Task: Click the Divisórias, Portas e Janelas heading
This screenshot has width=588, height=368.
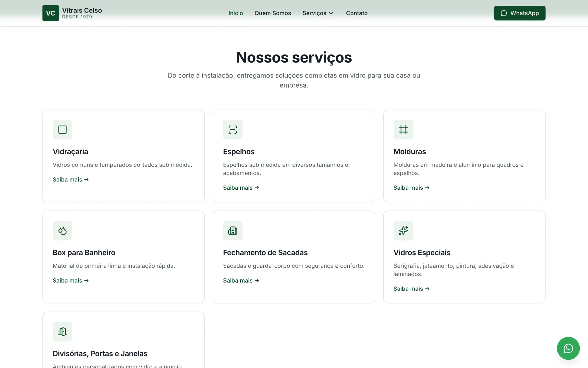Action: click(100, 354)
